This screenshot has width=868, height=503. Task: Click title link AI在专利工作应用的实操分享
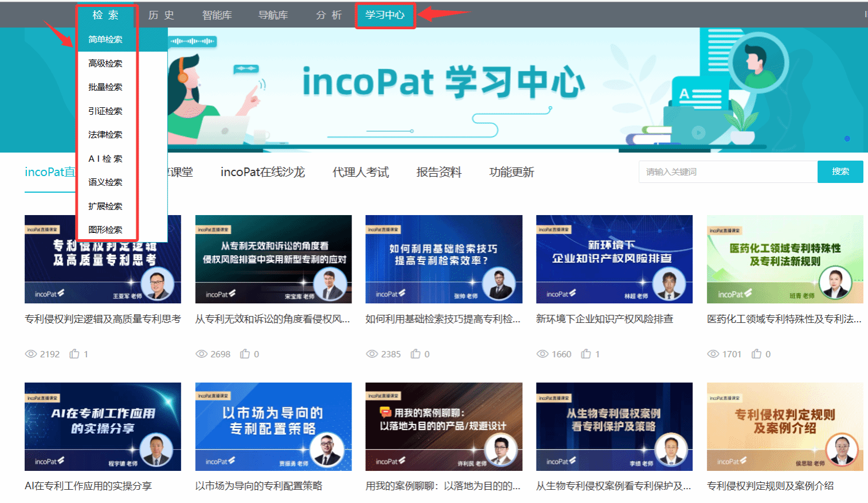[88, 486]
